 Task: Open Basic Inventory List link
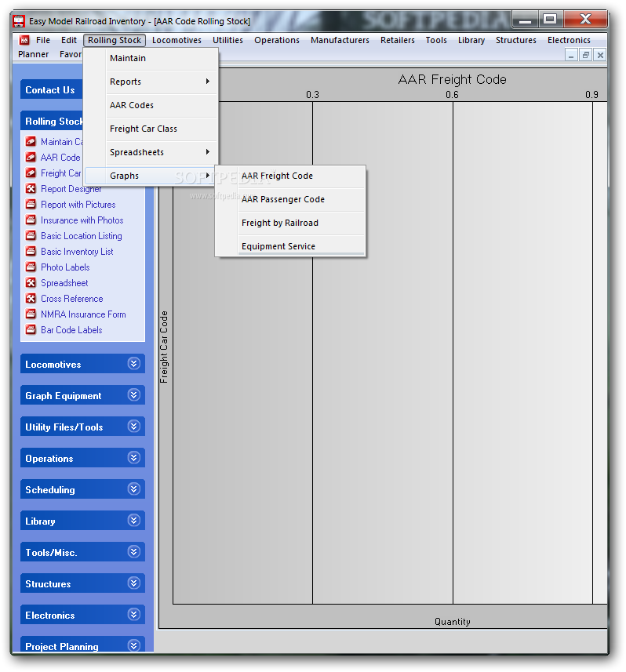point(77,252)
